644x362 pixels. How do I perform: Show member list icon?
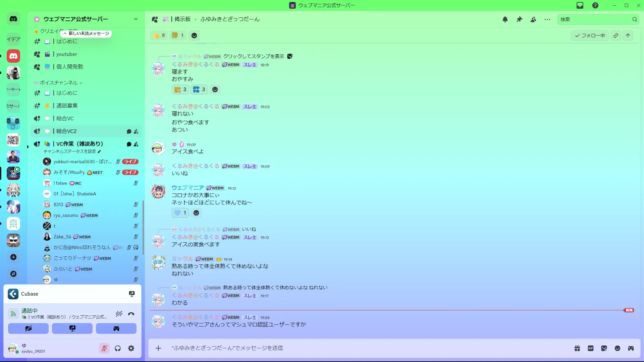coord(533,19)
